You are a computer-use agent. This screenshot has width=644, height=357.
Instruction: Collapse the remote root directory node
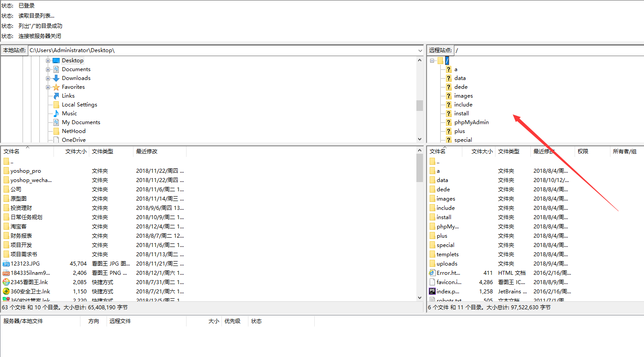(432, 61)
